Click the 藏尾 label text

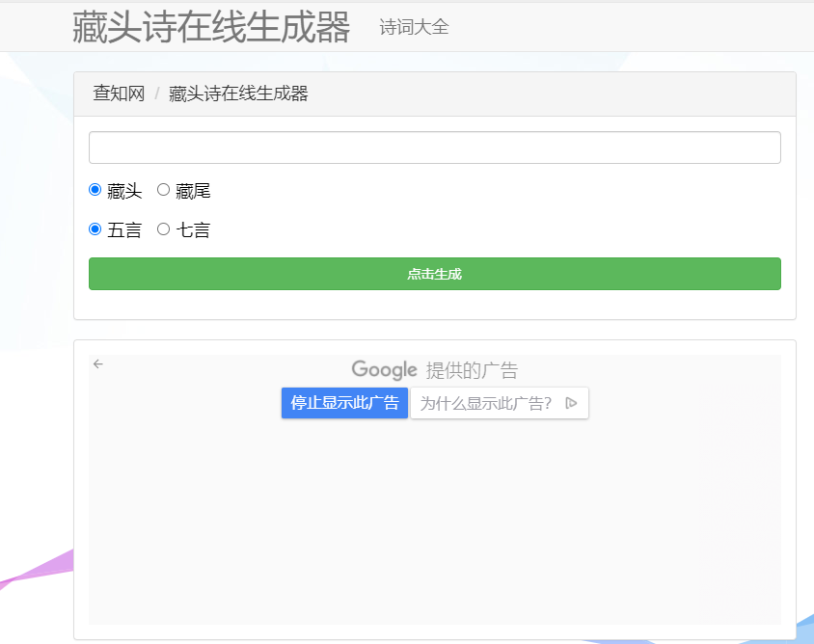tap(193, 191)
